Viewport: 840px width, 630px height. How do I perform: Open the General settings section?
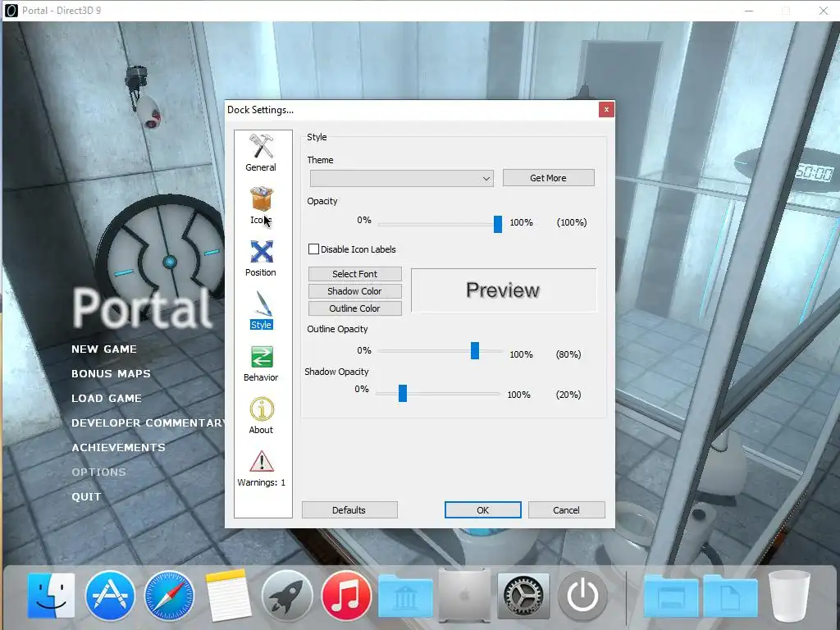(261, 153)
